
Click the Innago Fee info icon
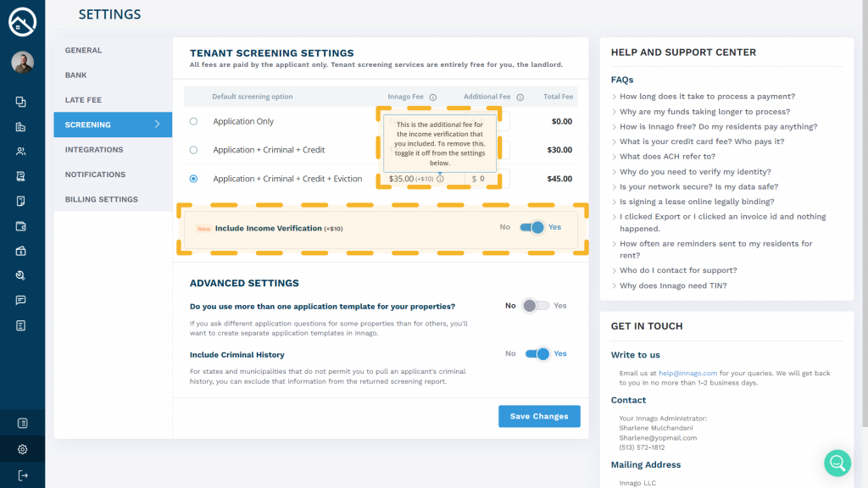[432, 97]
